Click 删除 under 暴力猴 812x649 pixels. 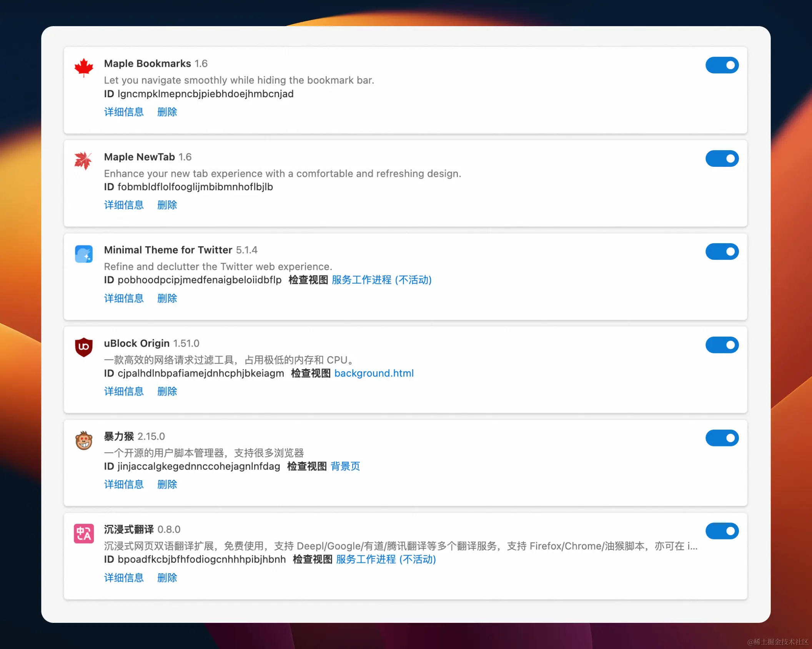[x=167, y=484]
